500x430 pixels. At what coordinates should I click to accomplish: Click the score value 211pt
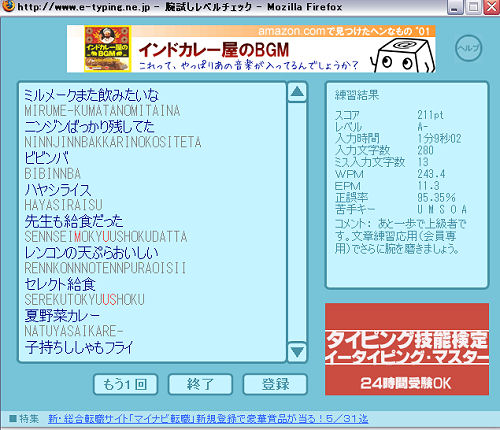[x=430, y=115]
